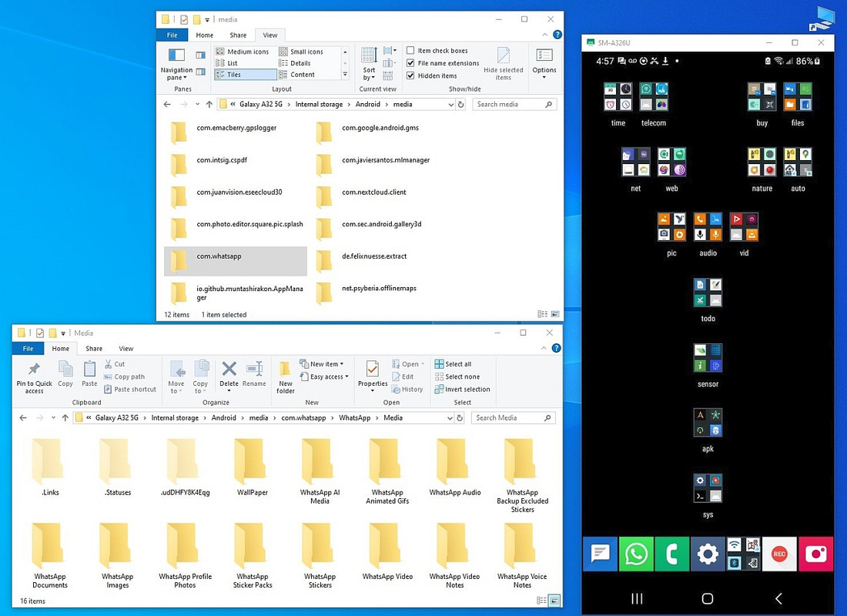Click Search media input field
This screenshot has width=847, height=616.
click(x=514, y=104)
